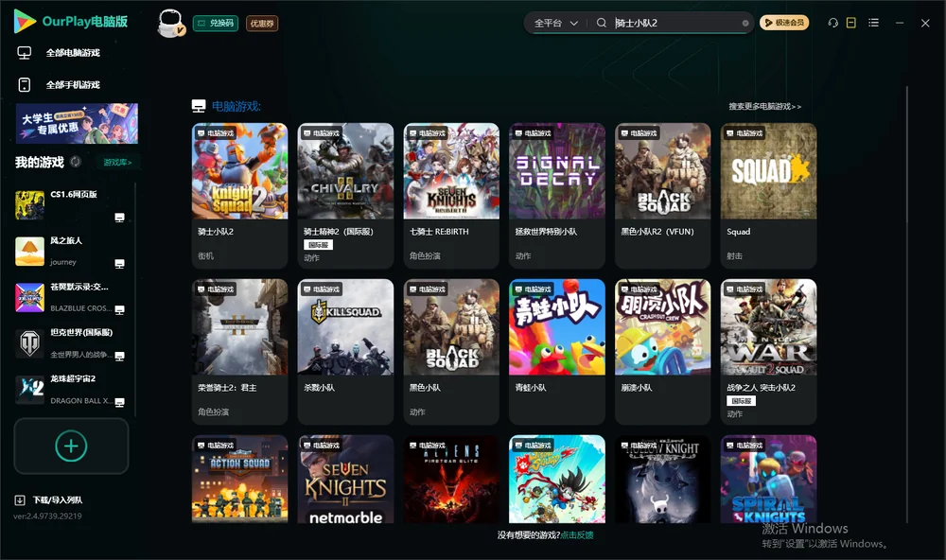Open the yellow mini-mode window icon
Viewport: 946px width, 560px height.
[851, 23]
